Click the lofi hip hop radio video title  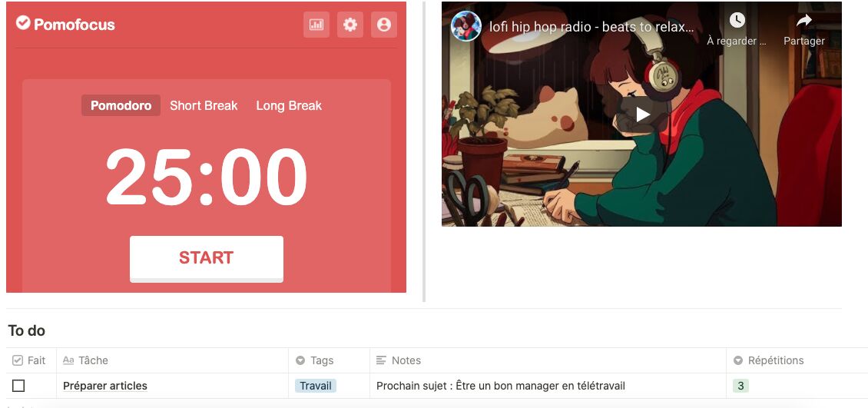click(591, 27)
